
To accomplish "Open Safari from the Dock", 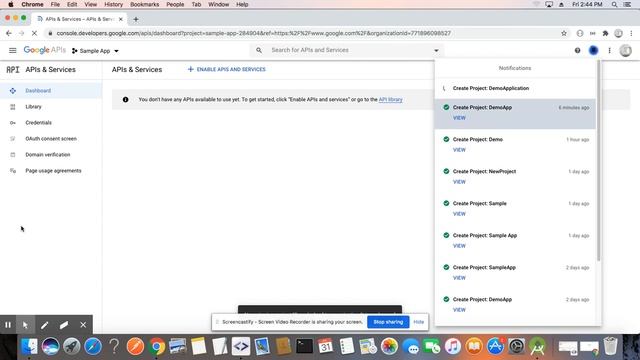I will point(93,347).
